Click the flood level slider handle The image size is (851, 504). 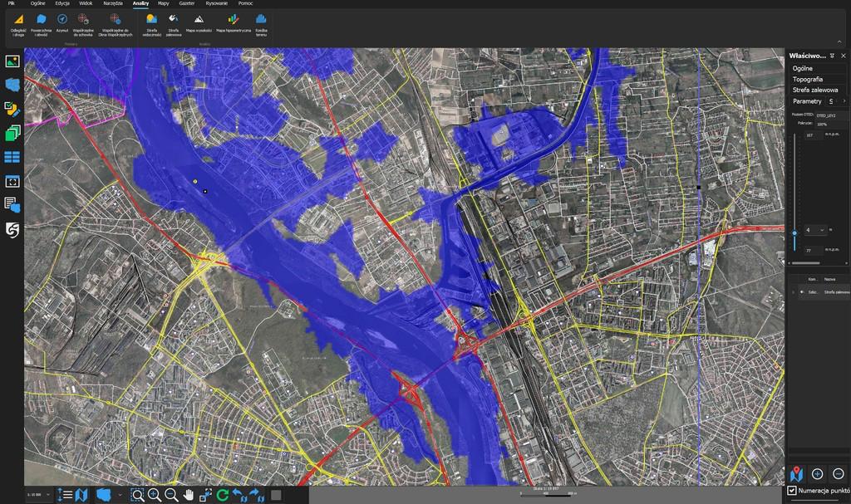click(794, 233)
